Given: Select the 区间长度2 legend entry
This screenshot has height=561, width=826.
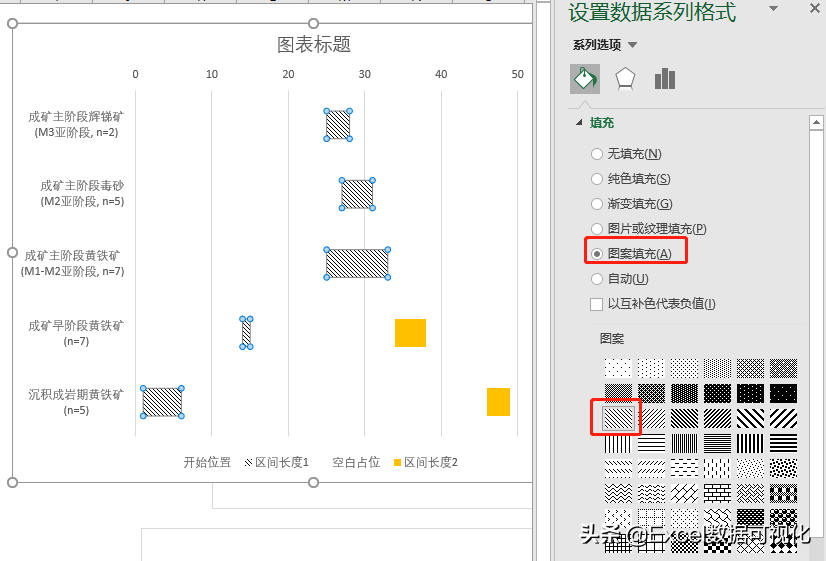Looking at the screenshot, I should [426, 462].
